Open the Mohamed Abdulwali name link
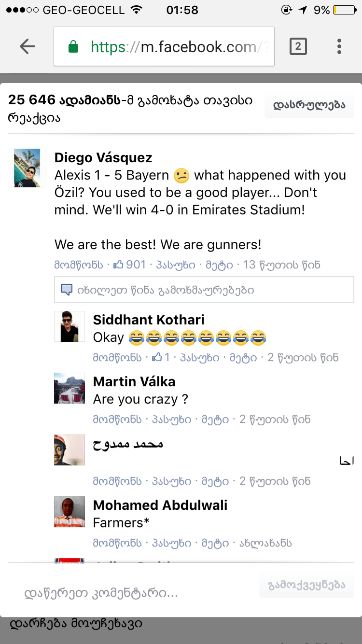362x644 pixels. pos(160,505)
